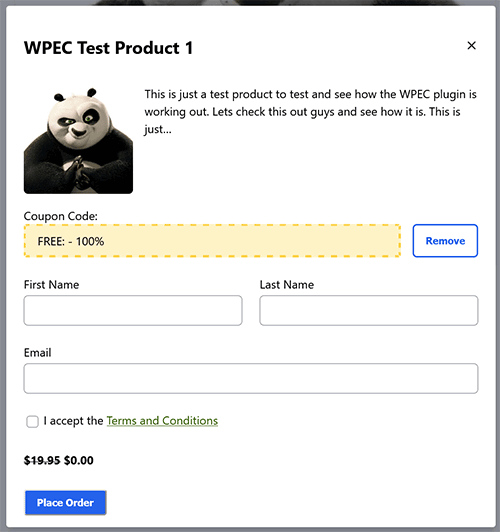Click the panda product image
500x532 pixels.
(78, 140)
